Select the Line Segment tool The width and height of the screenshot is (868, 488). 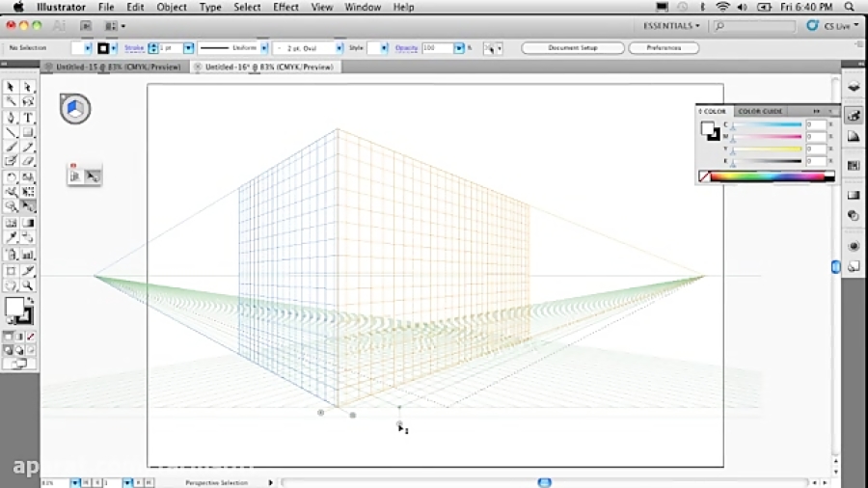11,132
